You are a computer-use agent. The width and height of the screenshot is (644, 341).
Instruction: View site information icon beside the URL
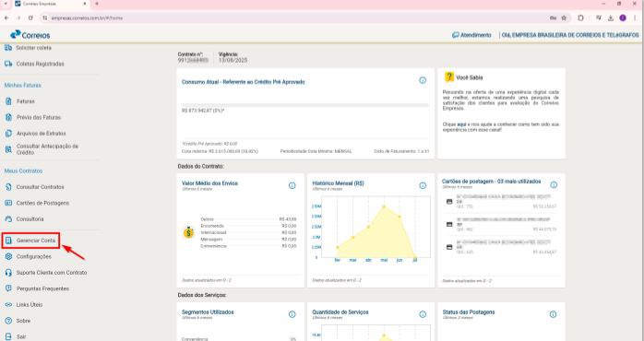(45, 18)
